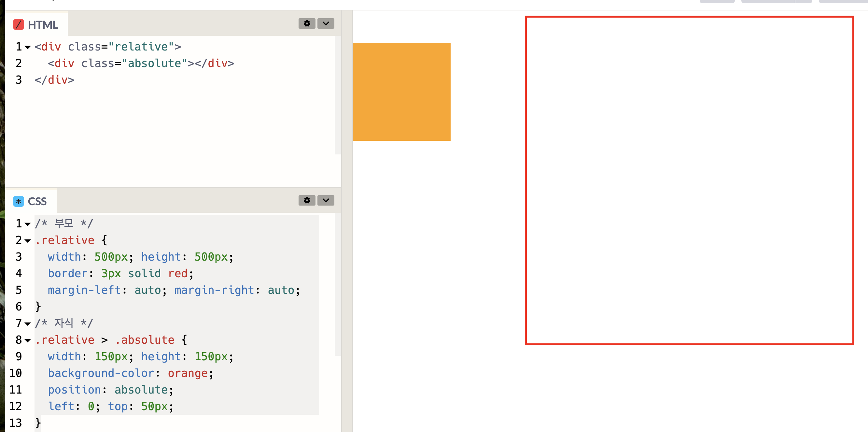
Task: Click the blue CSS asterisk icon
Action: [19, 201]
